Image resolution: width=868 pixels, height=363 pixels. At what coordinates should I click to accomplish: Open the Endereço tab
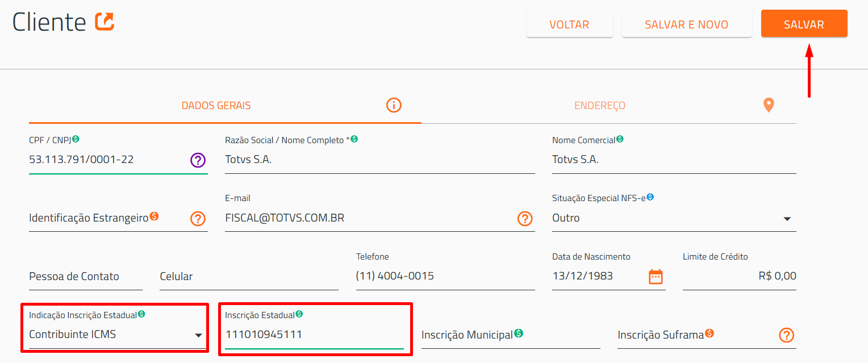pos(599,106)
